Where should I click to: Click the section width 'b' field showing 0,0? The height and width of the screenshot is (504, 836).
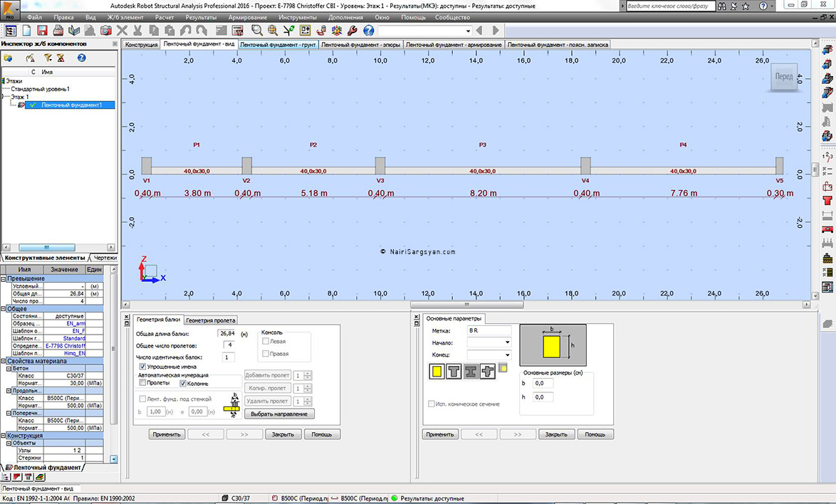[543, 383]
